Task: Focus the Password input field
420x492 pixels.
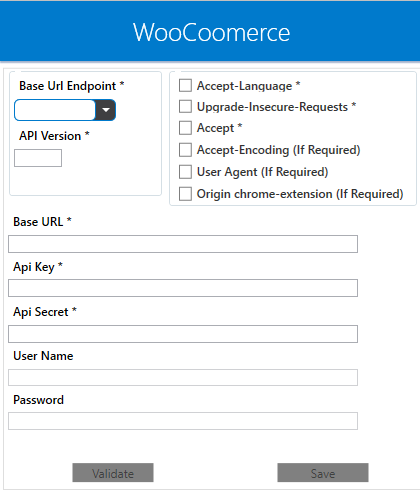Action: click(x=183, y=421)
